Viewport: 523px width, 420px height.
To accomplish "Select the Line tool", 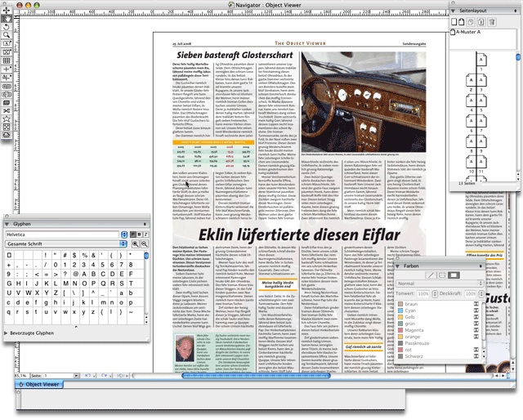I will [7, 69].
